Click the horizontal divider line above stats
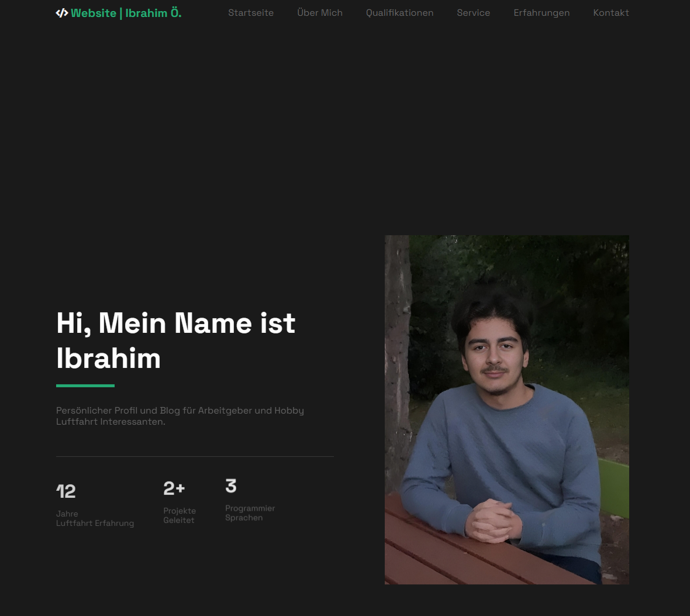The width and height of the screenshot is (690, 616). pyautogui.click(x=194, y=456)
